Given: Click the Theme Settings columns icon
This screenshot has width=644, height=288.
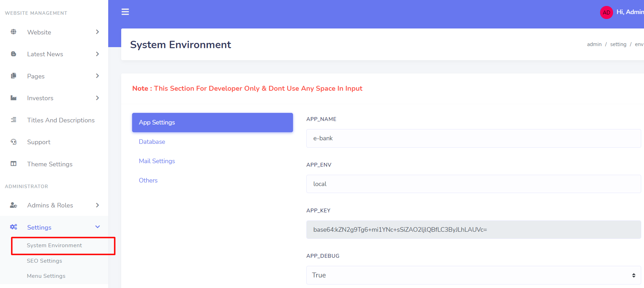Looking at the screenshot, I should pyautogui.click(x=13, y=164).
